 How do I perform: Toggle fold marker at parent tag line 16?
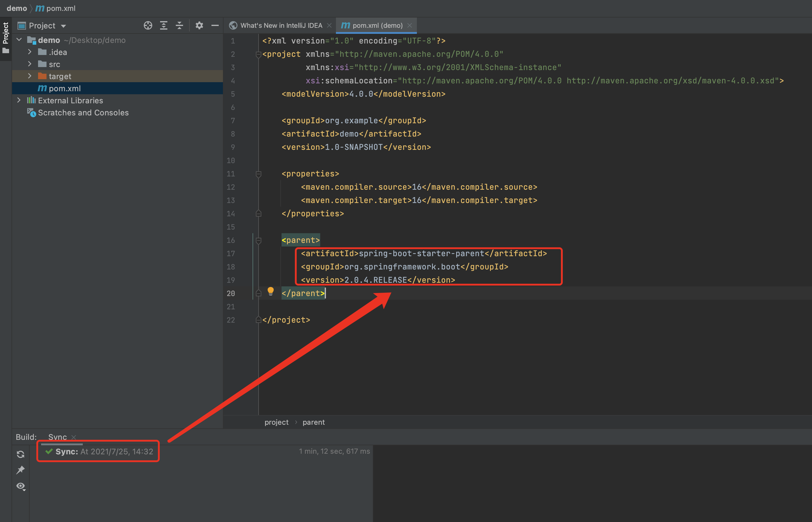point(259,240)
